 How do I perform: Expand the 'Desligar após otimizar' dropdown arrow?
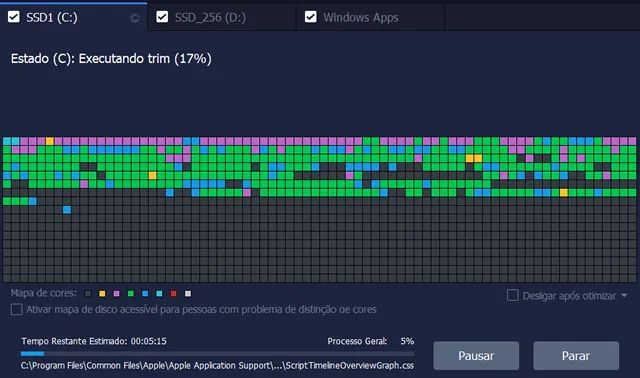624,295
